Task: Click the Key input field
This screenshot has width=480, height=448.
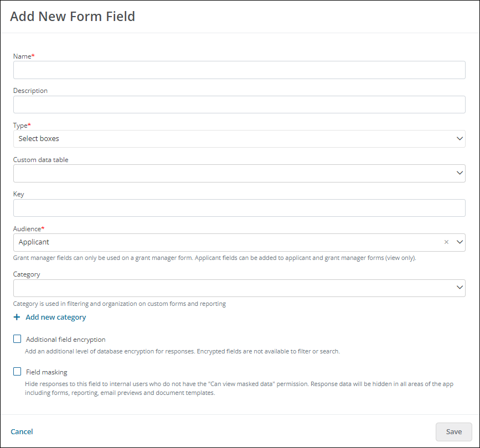Action: pyautogui.click(x=239, y=208)
